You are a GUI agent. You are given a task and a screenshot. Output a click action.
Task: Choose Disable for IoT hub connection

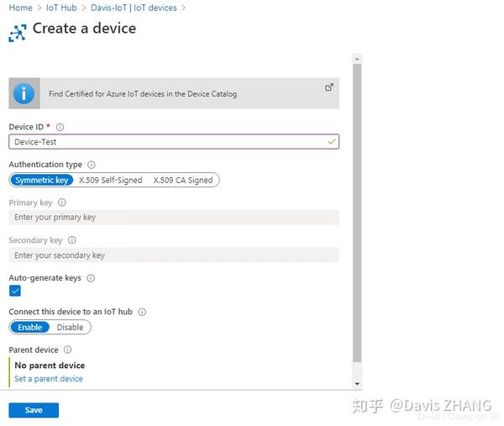pyautogui.click(x=70, y=328)
